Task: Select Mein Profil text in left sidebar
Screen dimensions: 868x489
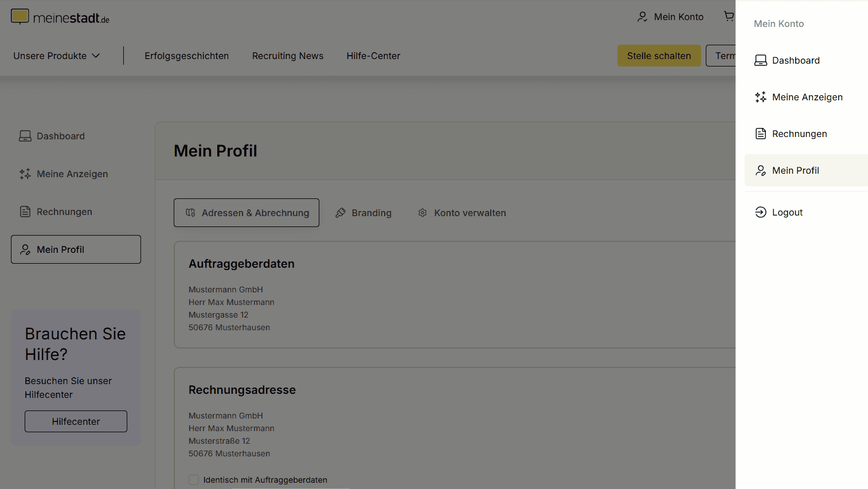Action: click(60, 249)
